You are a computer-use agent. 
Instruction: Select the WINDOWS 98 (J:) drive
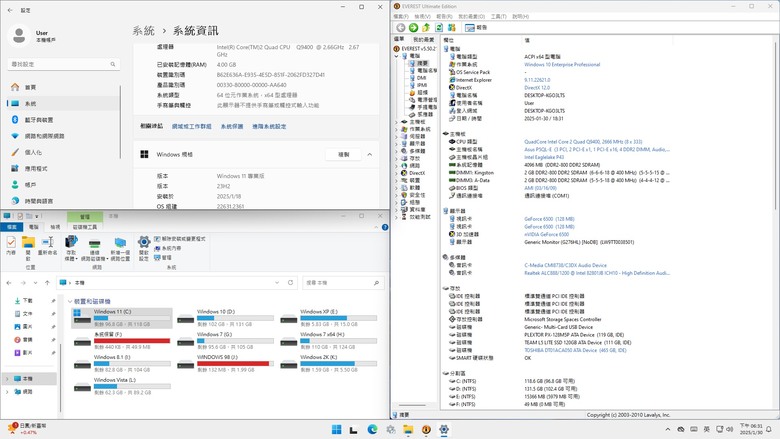coord(225,363)
